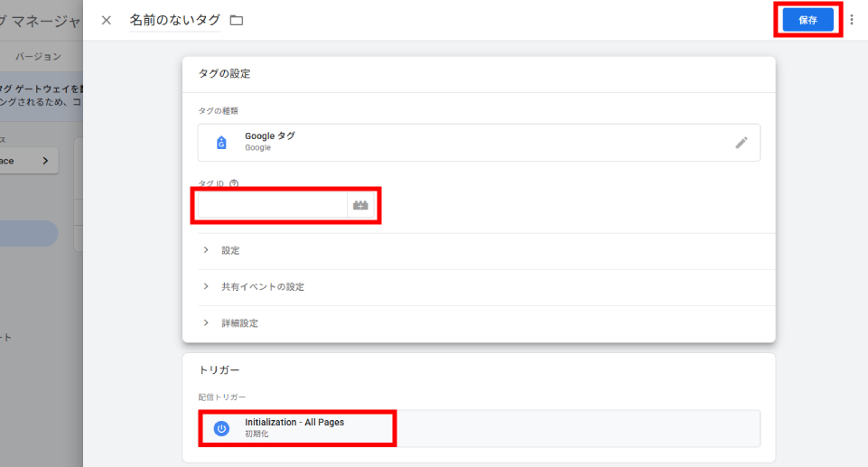Click the Google タグ type label
The width and height of the screenshot is (868, 467).
pyautogui.click(x=269, y=136)
